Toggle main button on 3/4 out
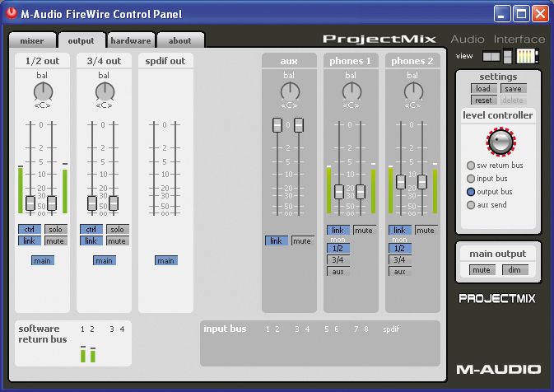Image resolution: width=554 pixels, height=392 pixels. (105, 260)
